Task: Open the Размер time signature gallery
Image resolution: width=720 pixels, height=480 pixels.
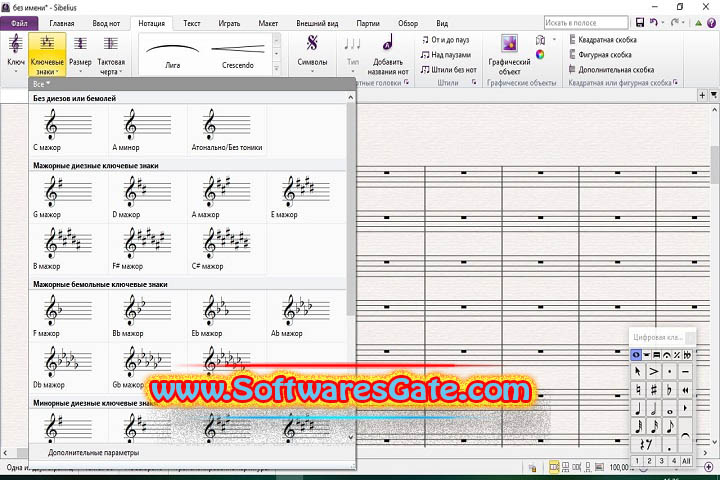Action: tap(80, 53)
